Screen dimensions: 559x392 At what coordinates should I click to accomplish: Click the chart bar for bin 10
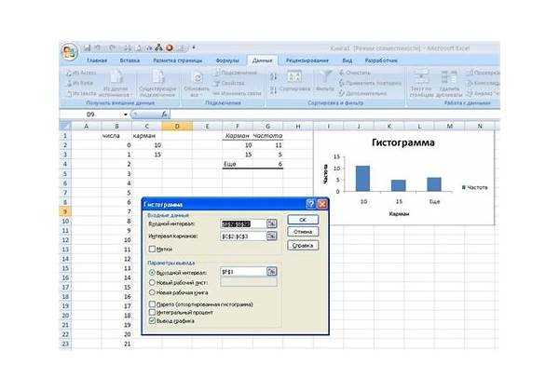363,179
